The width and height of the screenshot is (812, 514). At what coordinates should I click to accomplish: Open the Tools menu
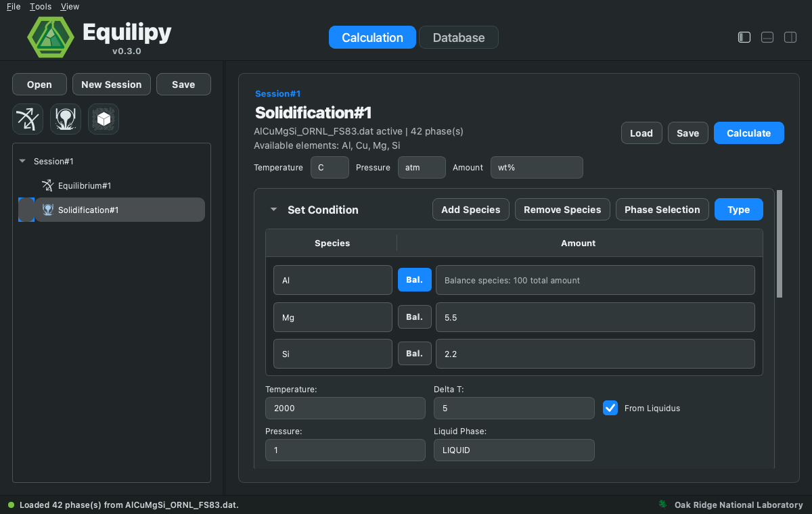tap(41, 7)
